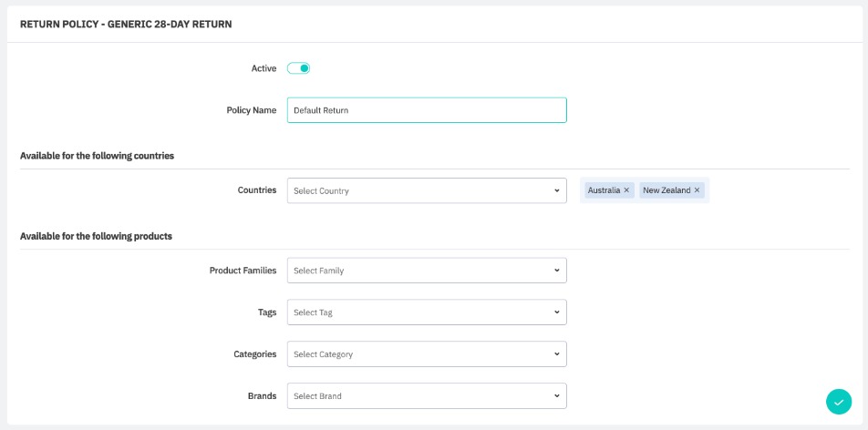Select the Australia country chip label
This screenshot has height=430, width=868.
coord(604,190)
